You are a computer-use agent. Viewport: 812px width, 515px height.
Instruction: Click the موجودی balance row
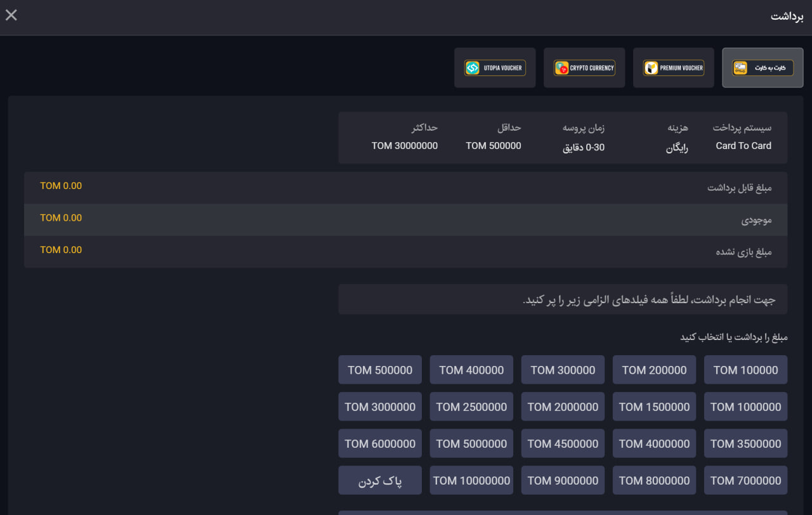coord(405,219)
